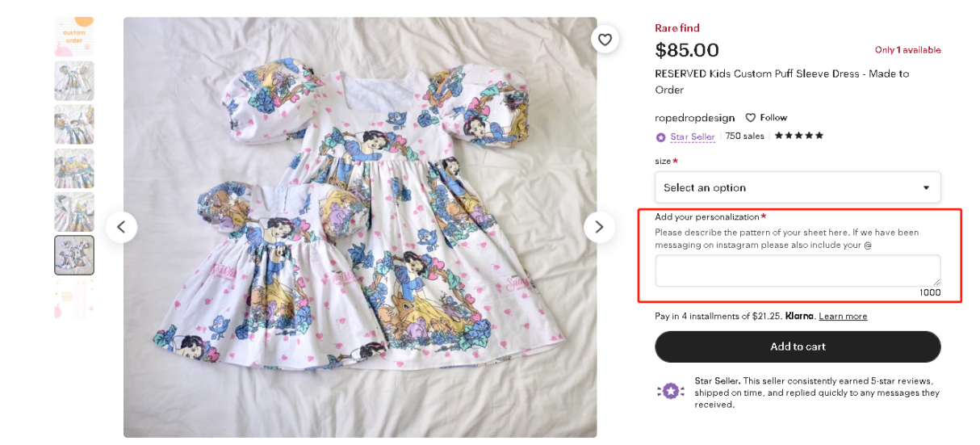The width and height of the screenshot is (980, 445).
Task: Visit the ropedropdesign shop link
Action: coord(694,118)
